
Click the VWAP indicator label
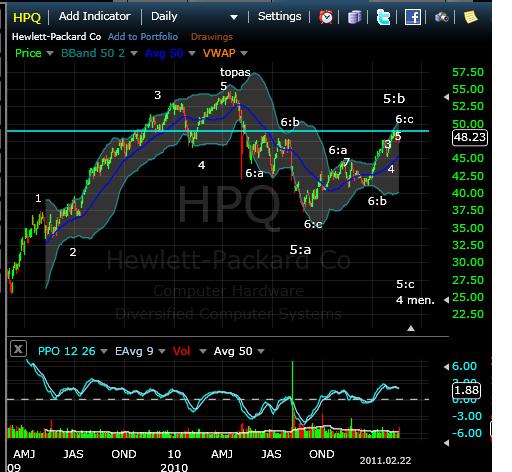click(x=219, y=53)
